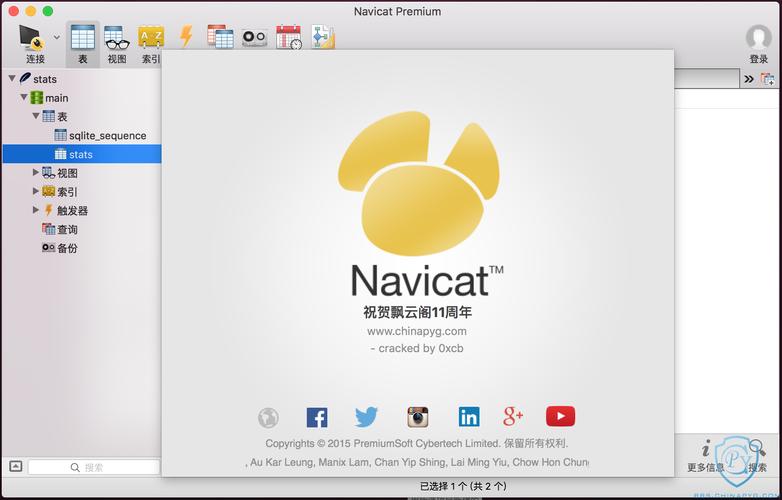Open the YouTube icon
782x500 pixels.
[561, 416]
